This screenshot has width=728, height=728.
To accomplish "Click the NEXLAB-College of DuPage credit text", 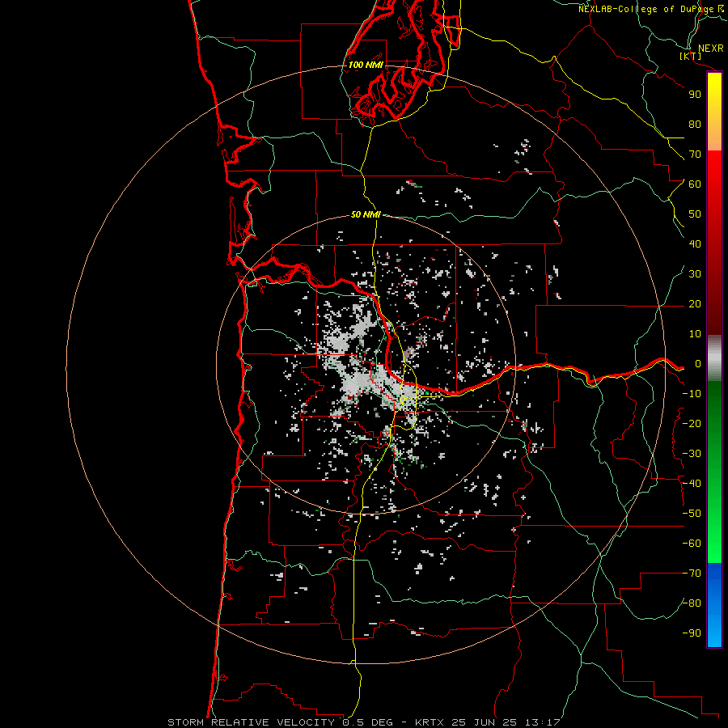I will point(650,9).
